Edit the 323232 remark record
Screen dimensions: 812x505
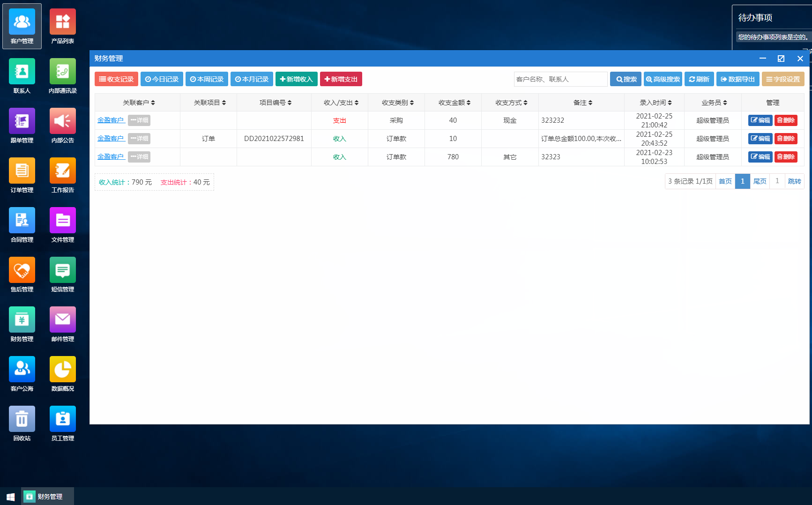(760, 120)
